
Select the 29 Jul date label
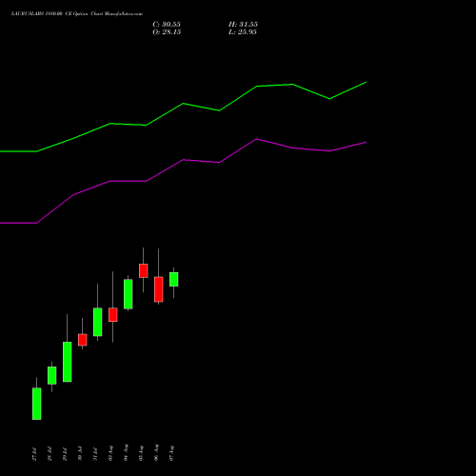[65, 454]
